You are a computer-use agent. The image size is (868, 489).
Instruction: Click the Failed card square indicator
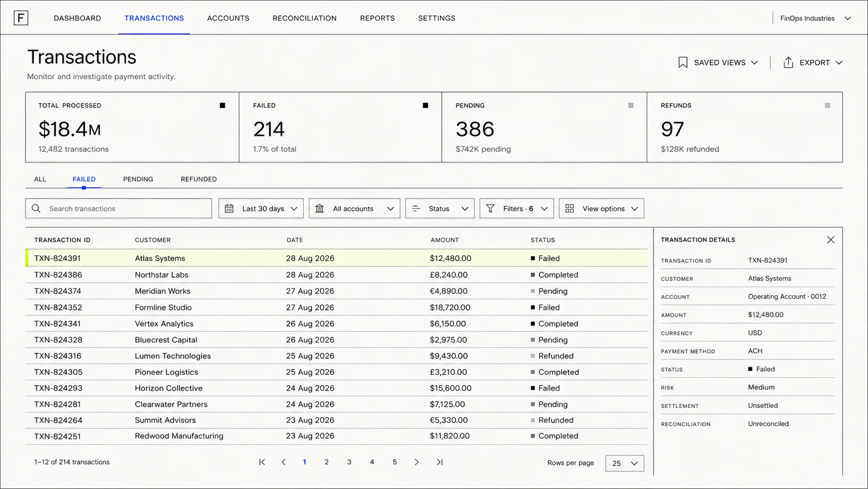pyautogui.click(x=426, y=105)
